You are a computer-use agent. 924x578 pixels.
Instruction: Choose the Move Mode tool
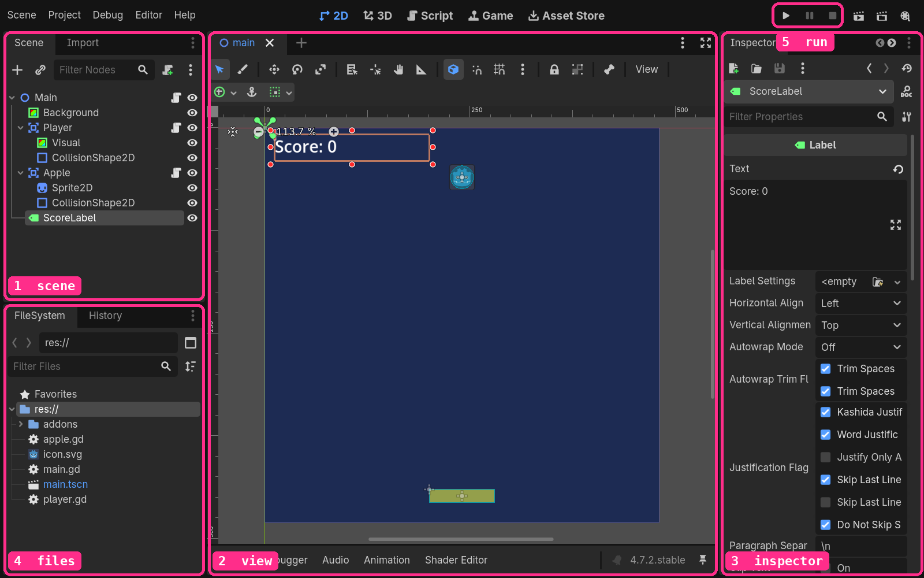(x=274, y=69)
